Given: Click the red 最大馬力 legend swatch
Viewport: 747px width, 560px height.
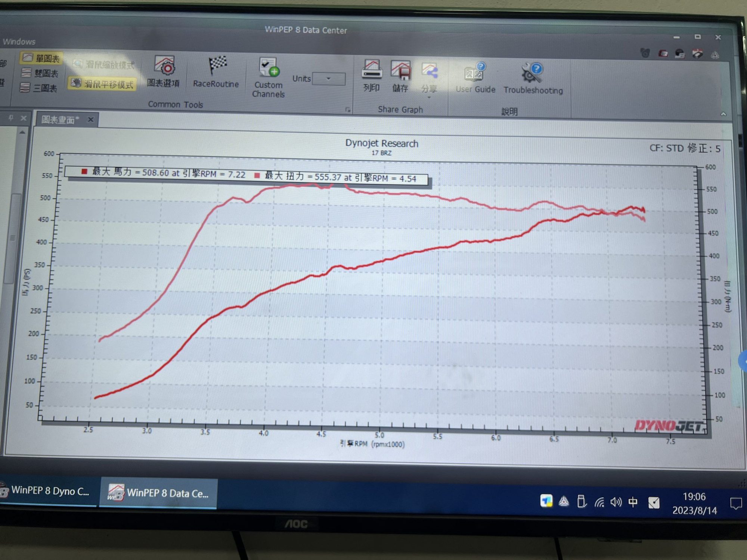Looking at the screenshot, I should click(x=84, y=171).
